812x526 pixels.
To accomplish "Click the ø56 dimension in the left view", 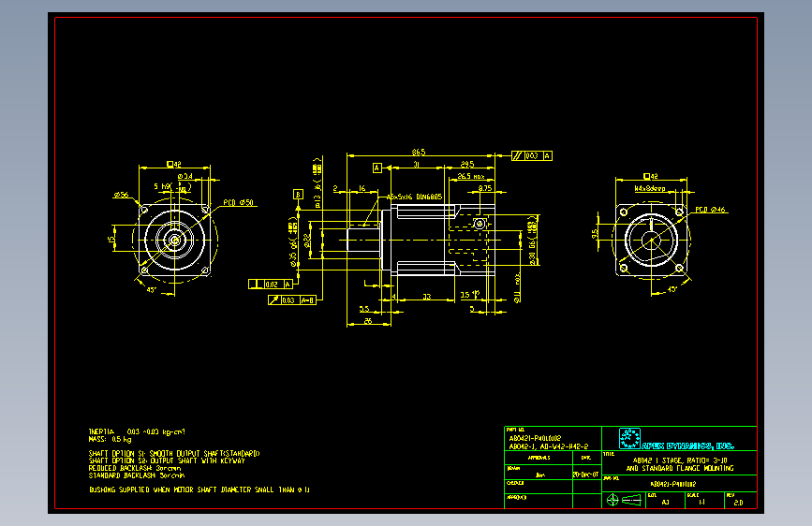I will [121, 196].
